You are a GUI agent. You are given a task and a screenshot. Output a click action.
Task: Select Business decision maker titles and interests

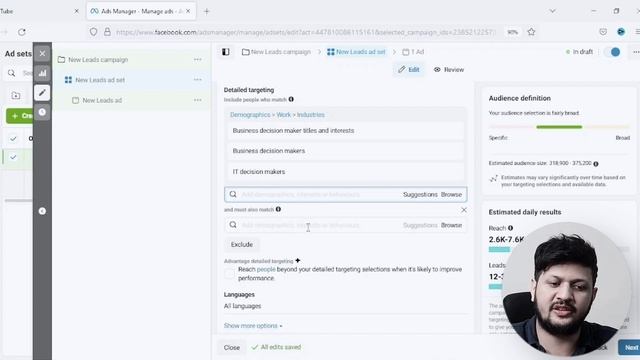(x=345, y=131)
